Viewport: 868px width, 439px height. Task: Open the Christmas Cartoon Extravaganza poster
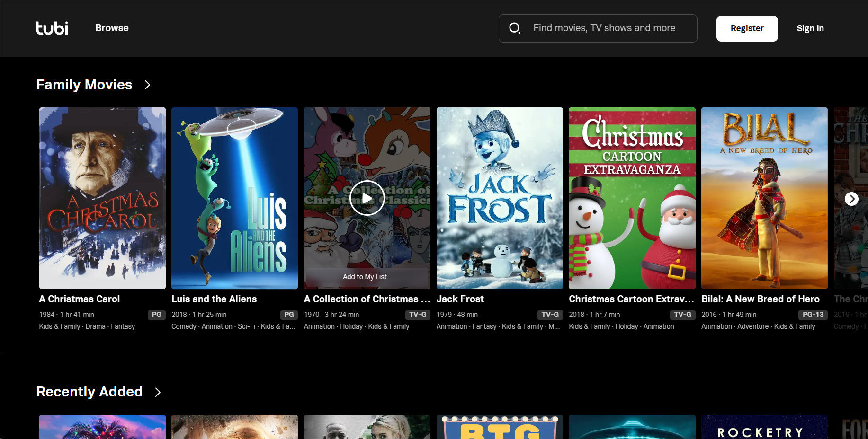[632, 198]
